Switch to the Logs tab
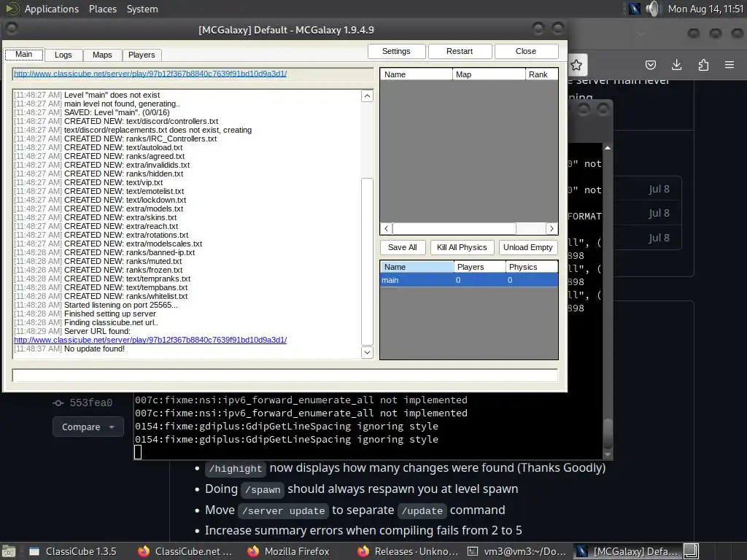This screenshot has height=560, width=747. tap(63, 55)
